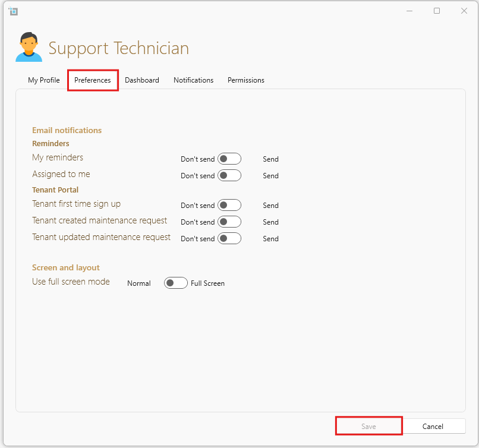Image resolution: width=479 pixels, height=448 pixels.
Task: Open the My Profile tab
Action: coord(44,80)
